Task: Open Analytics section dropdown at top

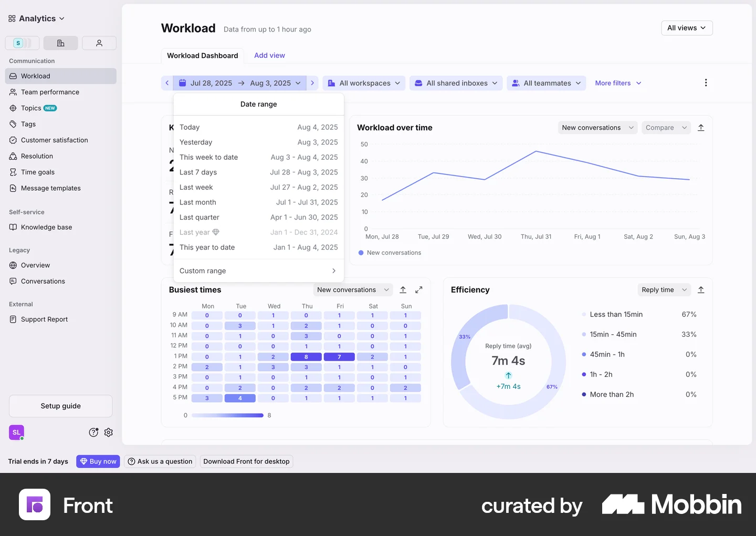Action: click(x=36, y=18)
